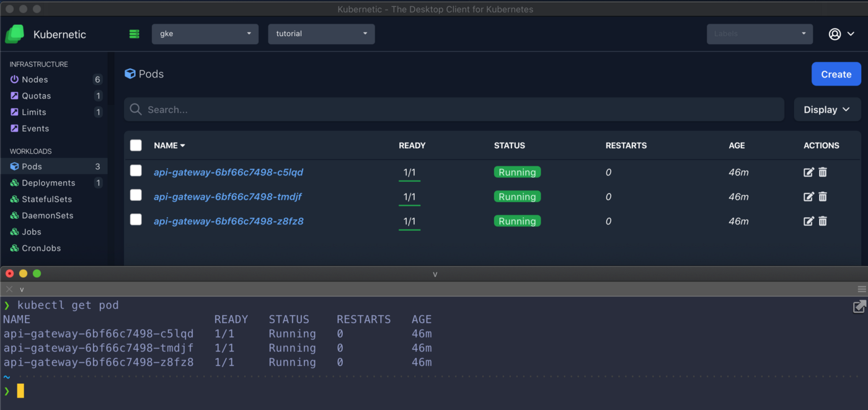Open DaemonSets in the sidebar
Screen dimensions: 868x410
(x=48, y=215)
